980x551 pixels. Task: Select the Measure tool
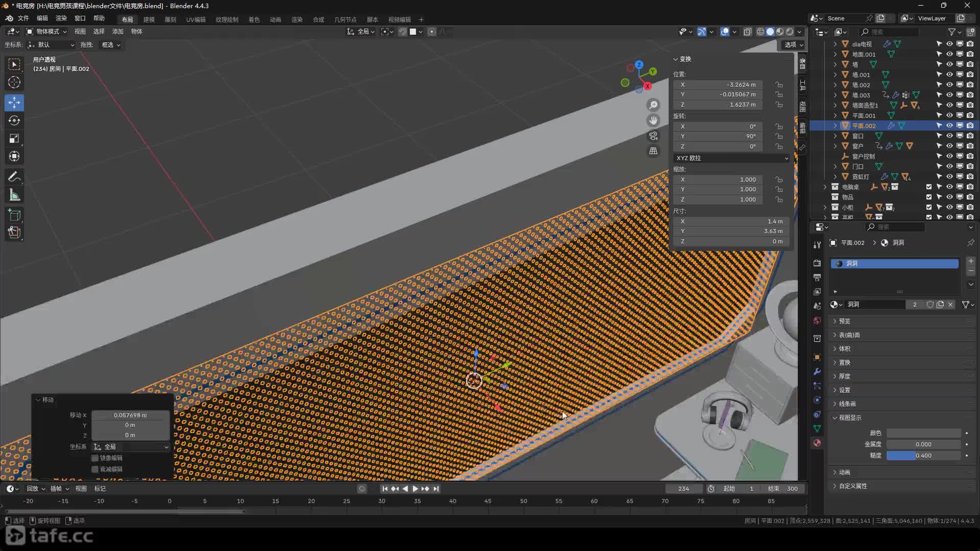coord(14,195)
